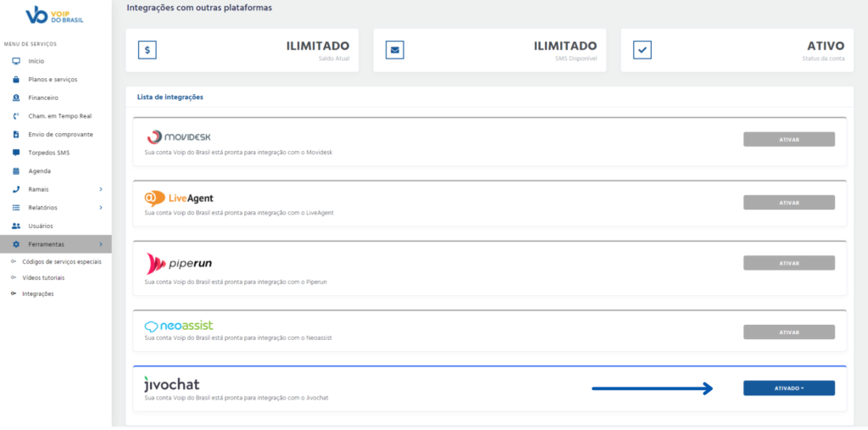This screenshot has width=868, height=430.
Task: Click the Envio de comprovante file icon
Action: click(x=16, y=134)
